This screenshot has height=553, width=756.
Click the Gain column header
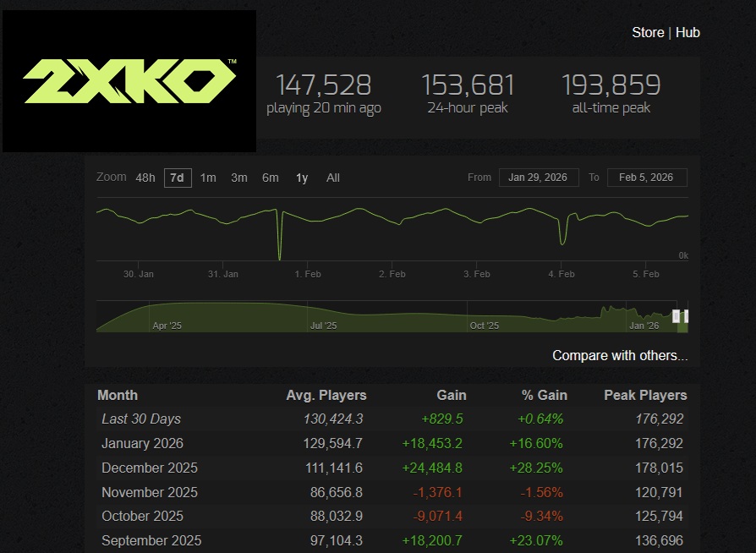pos(452,396)
